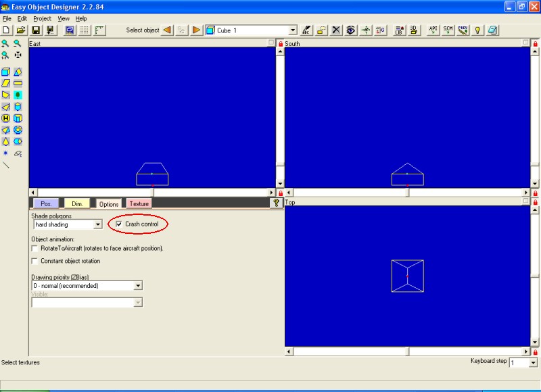Click the SCM export icon
This screenshot has width=541, height=392.
(448, 30)
